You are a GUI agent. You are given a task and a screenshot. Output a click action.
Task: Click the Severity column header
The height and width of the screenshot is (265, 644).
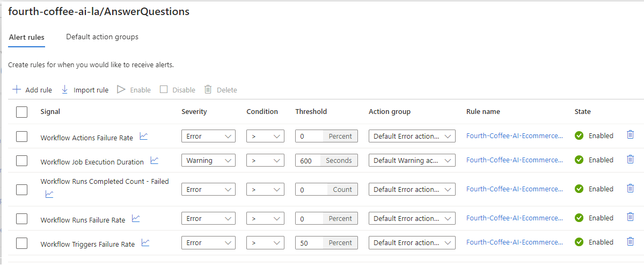click(194, 112)
